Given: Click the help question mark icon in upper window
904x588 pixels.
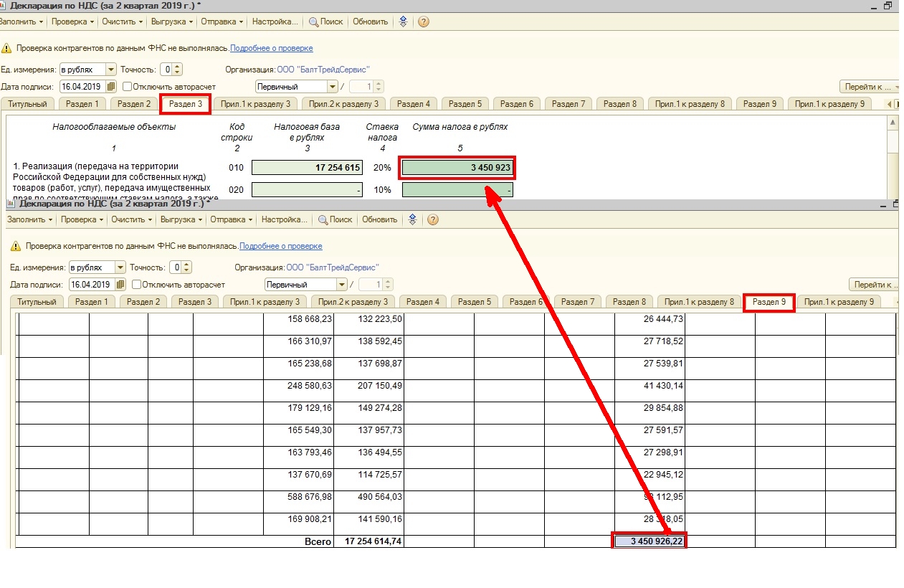Looking at the screenshot, I should (x=424, y=22).
